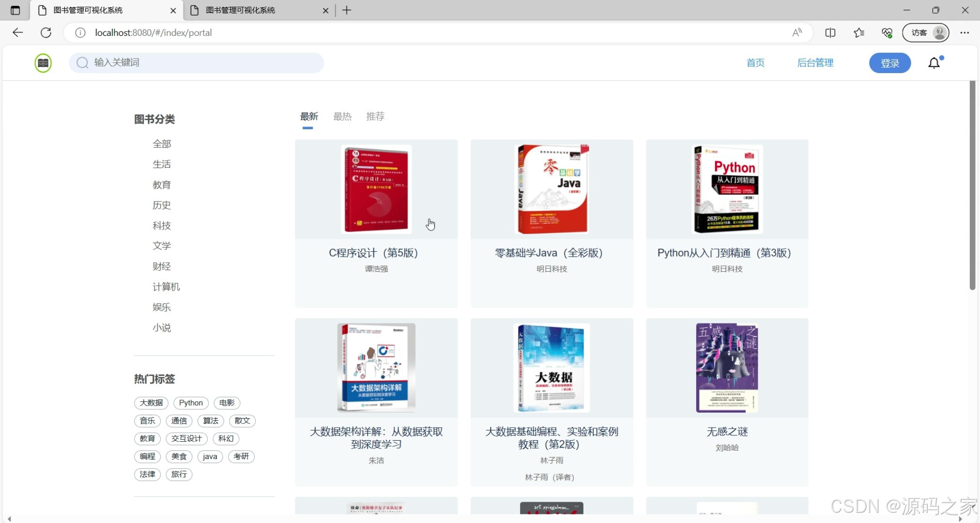This screenshot has height=523, width=980.
Task: Click the notification bell icon
Action: (x=934, y=62)
